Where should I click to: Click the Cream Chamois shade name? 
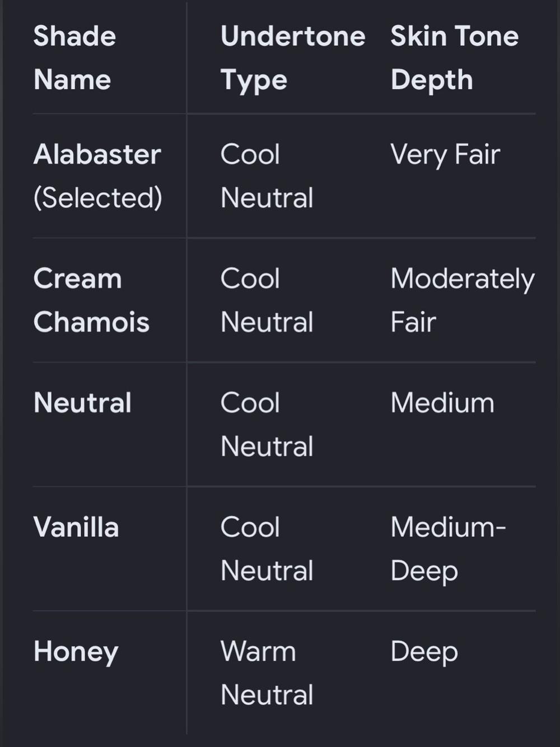[91, 300]
